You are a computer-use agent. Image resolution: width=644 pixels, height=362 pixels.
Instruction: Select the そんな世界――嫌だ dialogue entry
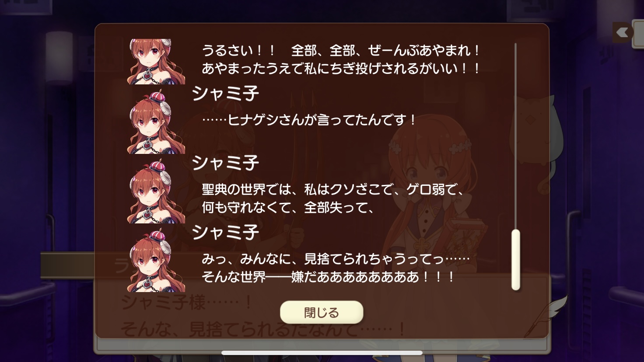pyautogui.click(x=329, y=277)
